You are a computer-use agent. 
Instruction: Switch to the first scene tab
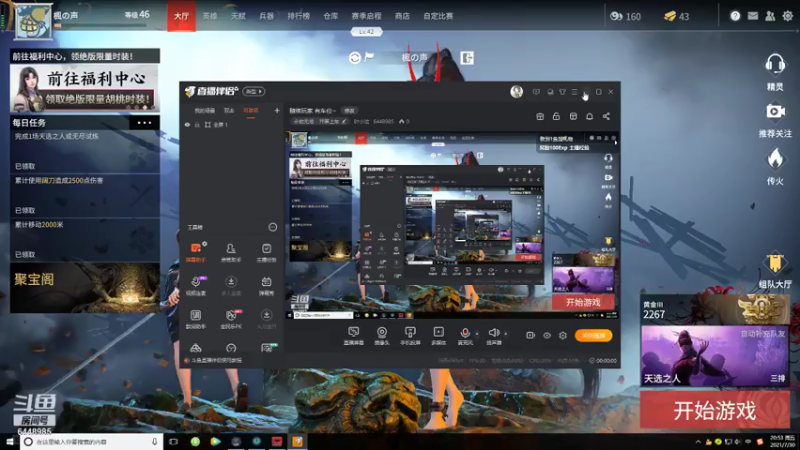tap(205, 111)
